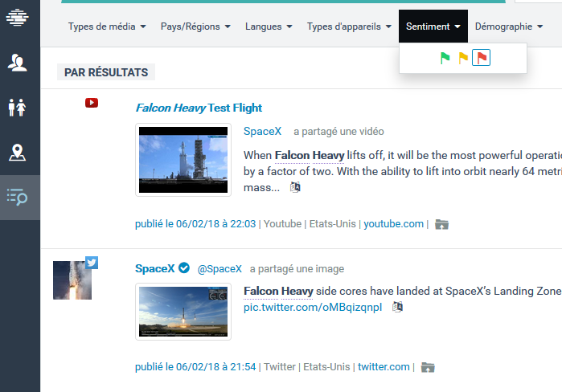Click 'Twitter' in the second post's metadata
The width and height of the screenshot is (562, 392).
pyautogui.click(x=280, y=367)
